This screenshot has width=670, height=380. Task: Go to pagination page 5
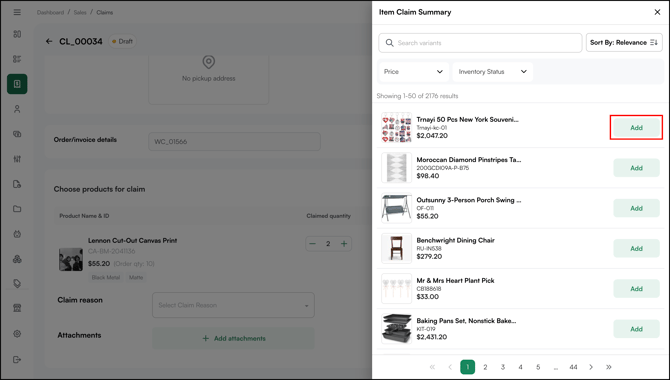click(x=538, y=367)
